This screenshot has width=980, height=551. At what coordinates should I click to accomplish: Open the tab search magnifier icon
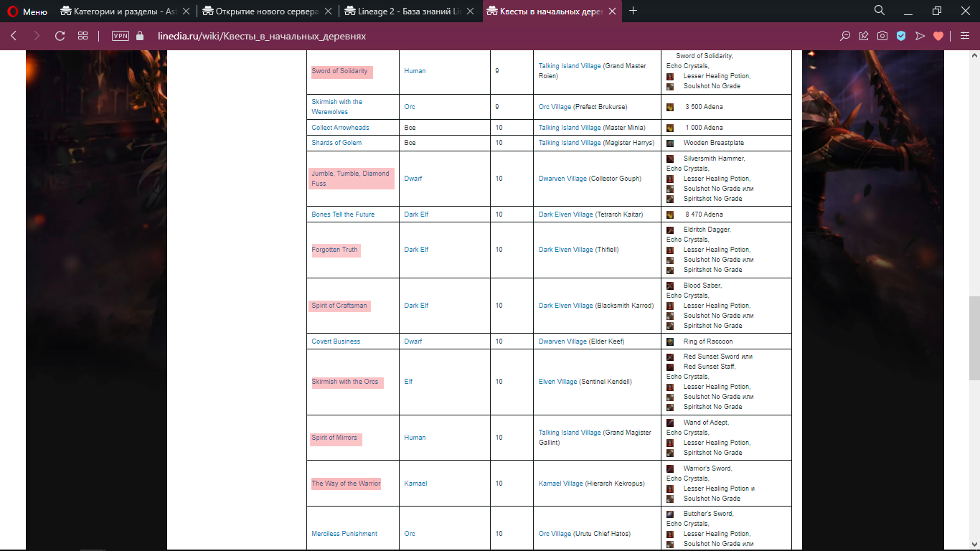point(880,11)
